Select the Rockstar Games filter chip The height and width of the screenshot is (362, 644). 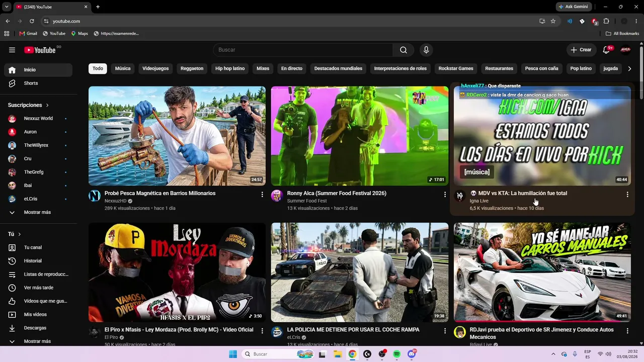click(x=456, y=68)
